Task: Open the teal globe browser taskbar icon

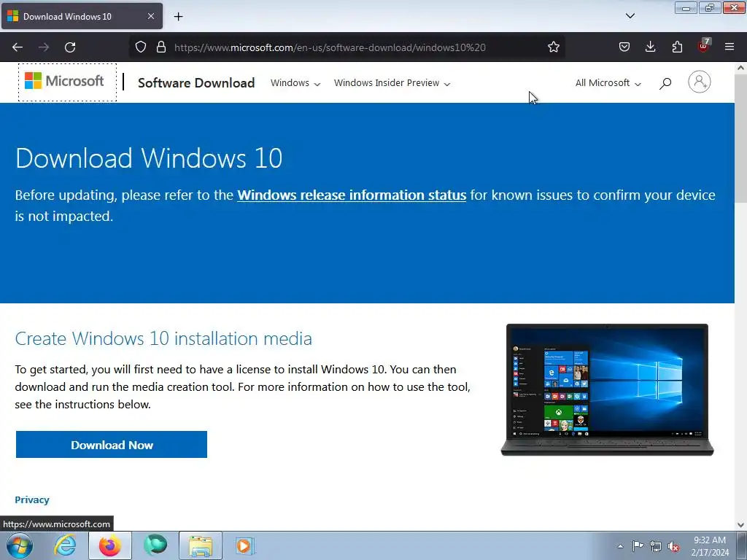Action: pos(155,545)
